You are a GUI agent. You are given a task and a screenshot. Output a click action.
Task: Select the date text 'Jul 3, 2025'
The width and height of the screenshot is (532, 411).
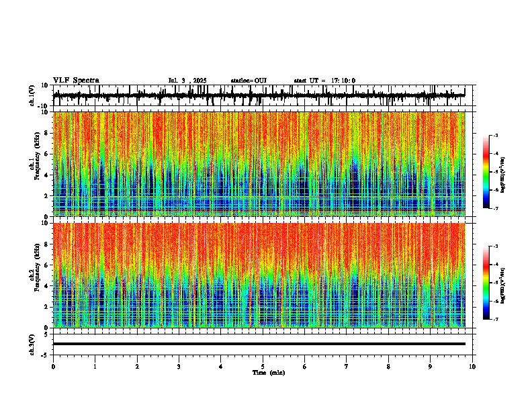187,81
